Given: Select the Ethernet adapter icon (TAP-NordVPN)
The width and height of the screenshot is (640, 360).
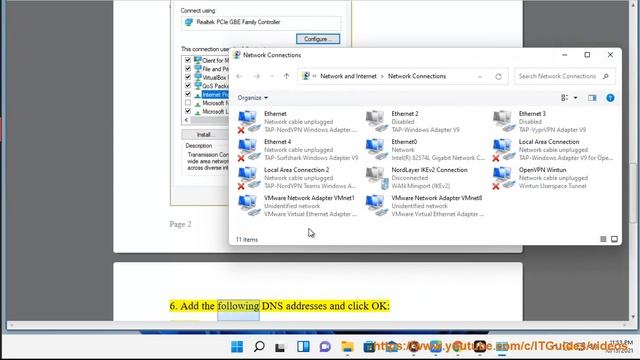Looking at the screenshot, I should 249,122.
